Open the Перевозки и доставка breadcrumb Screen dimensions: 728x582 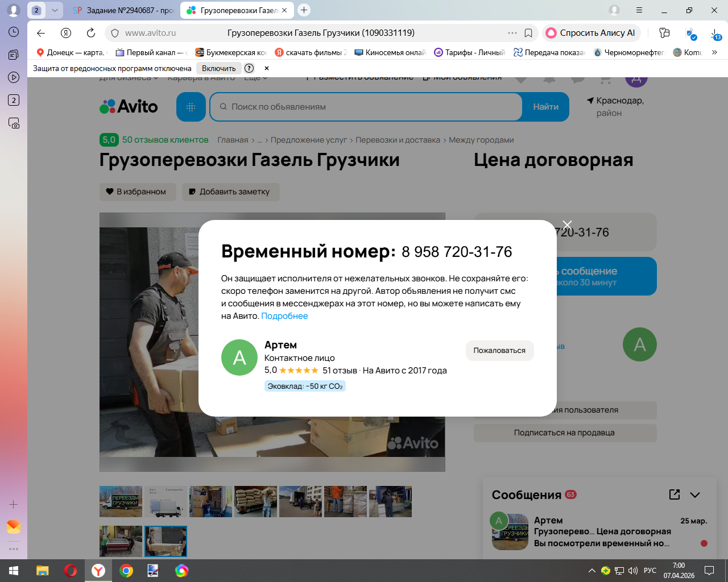click(x=398, y=140)
